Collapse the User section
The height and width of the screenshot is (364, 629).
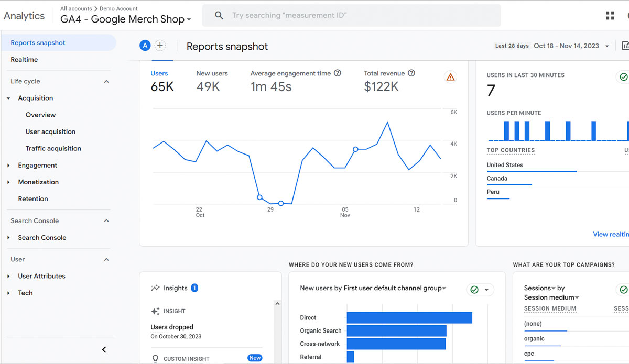[x=106, y=260]
